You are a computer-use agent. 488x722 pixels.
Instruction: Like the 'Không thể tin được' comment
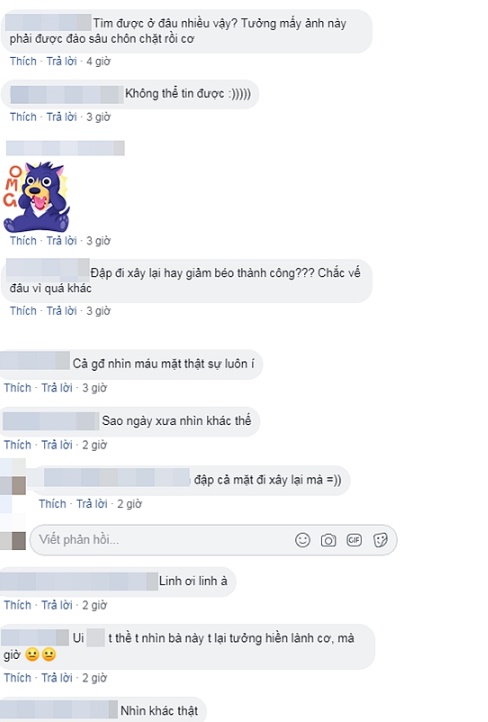pos(23,117)
